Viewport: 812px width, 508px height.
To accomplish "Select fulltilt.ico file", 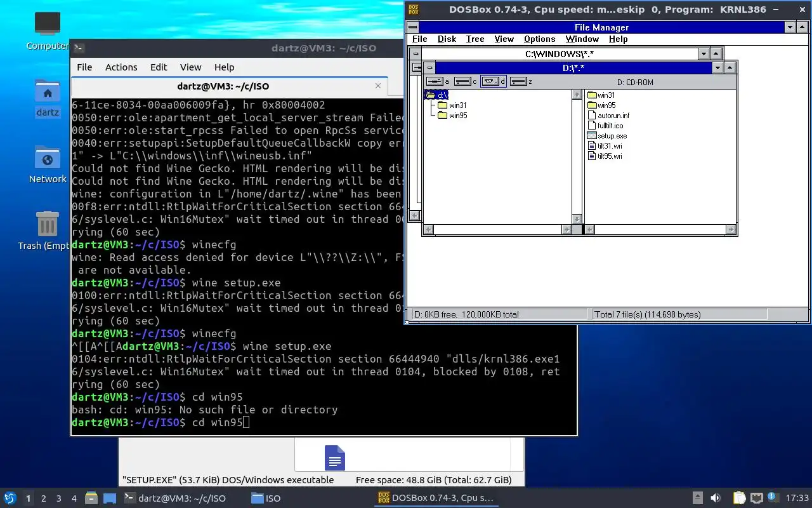I will [605, 126].
